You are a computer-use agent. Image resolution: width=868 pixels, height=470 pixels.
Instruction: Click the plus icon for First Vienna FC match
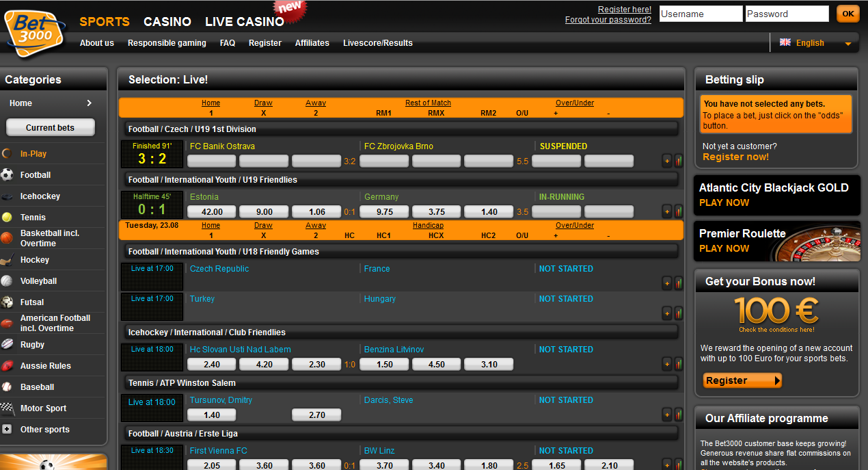coord(667,465)
